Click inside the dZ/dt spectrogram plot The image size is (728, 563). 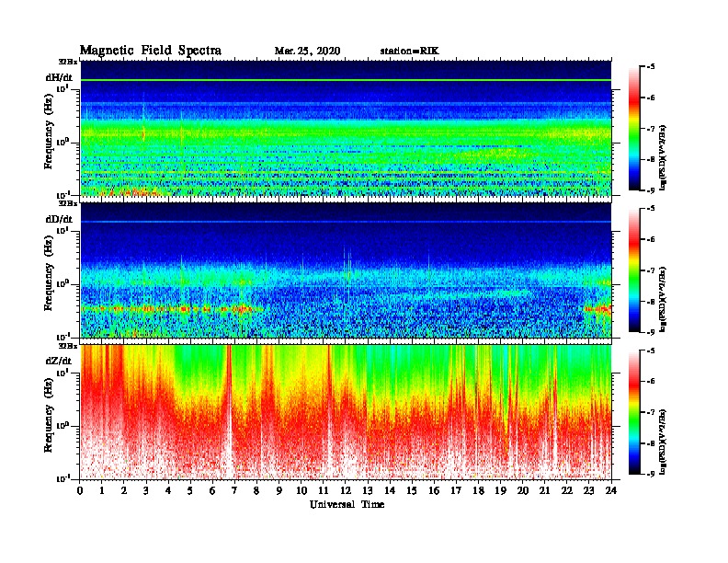(346, 412)
